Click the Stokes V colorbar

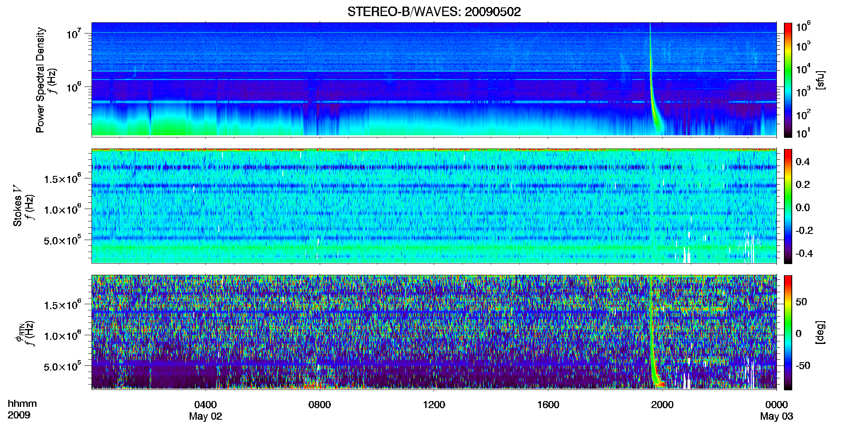tap(788, 206)
